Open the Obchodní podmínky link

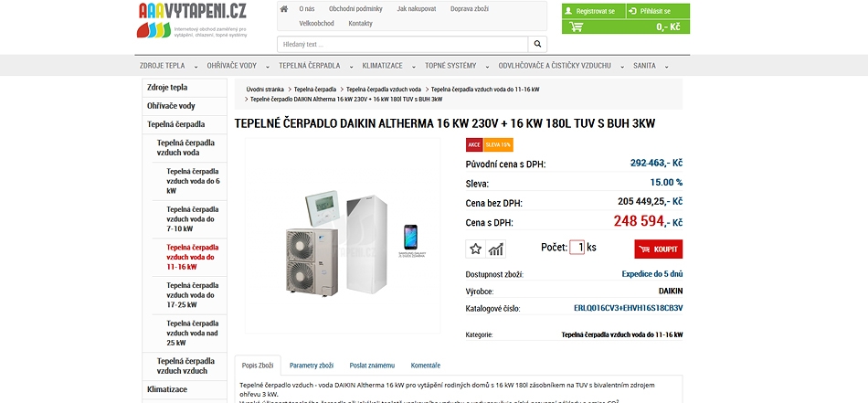click(355, 9)
